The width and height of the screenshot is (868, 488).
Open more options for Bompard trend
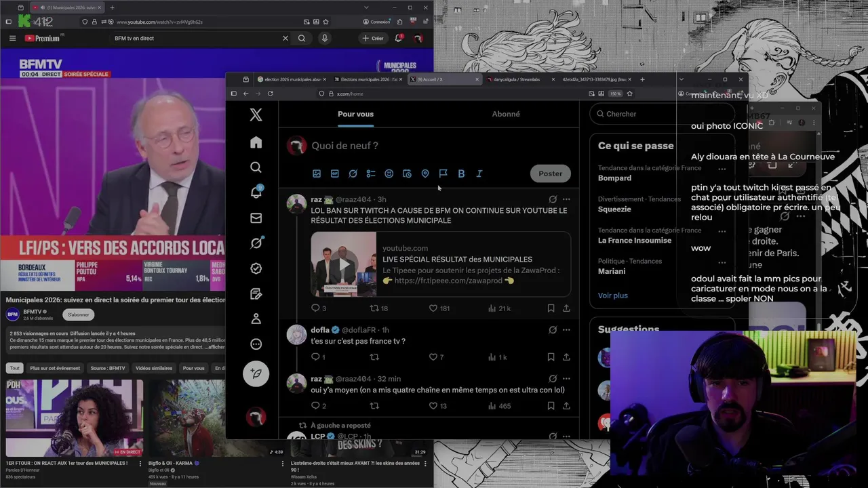pos(722,169)
